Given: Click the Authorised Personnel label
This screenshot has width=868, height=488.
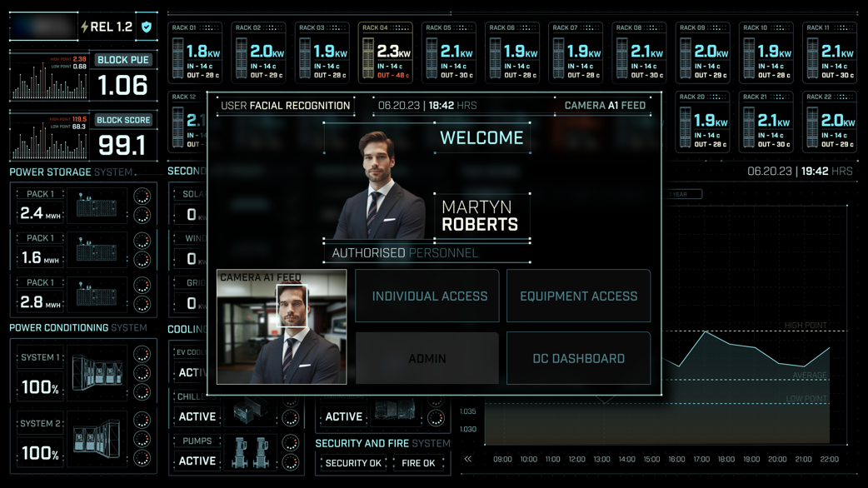Looking at the screenshot, I should (405, 253).
